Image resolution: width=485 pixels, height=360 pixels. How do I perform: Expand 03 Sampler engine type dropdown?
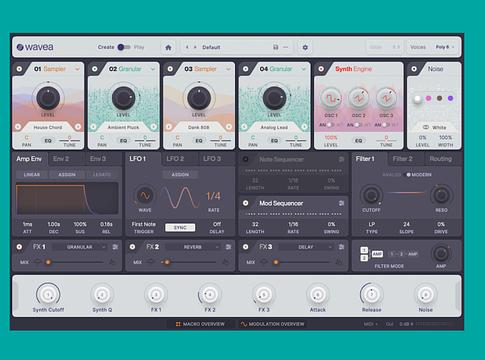point(228,69)
